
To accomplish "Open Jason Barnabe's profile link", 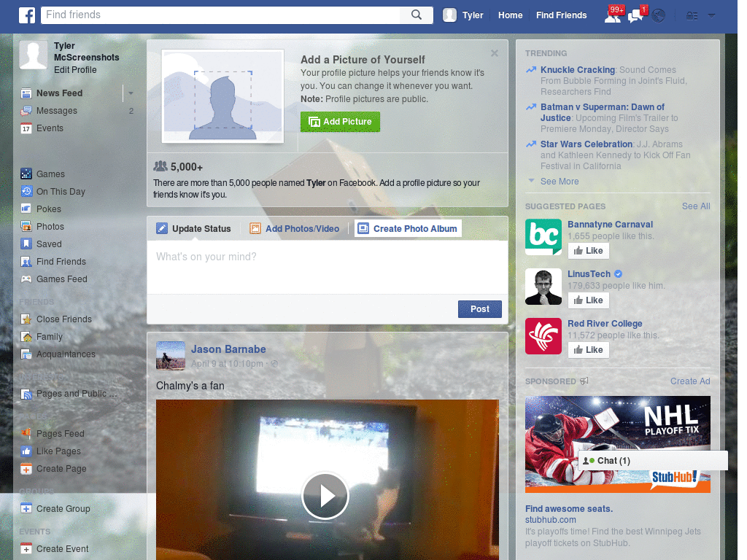I will point(228,349).
